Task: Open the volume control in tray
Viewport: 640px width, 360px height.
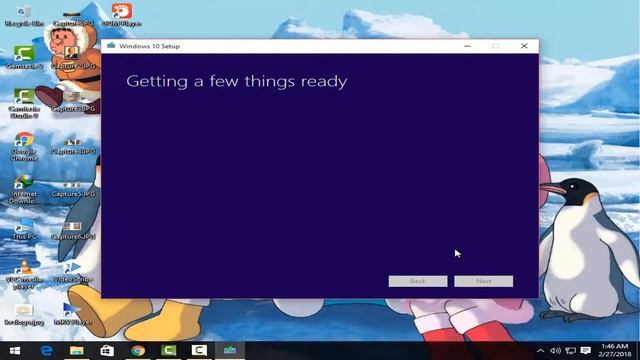Action: click(555, 351)
